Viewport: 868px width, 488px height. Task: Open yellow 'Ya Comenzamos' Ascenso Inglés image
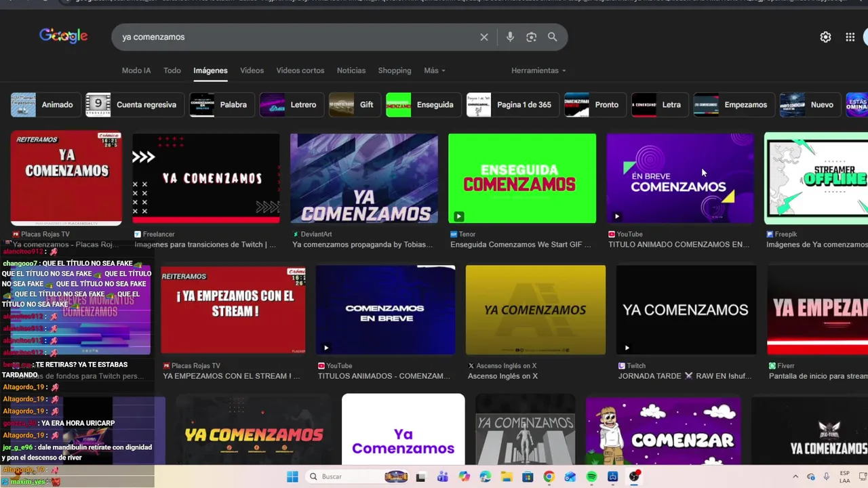coord(536,310)
